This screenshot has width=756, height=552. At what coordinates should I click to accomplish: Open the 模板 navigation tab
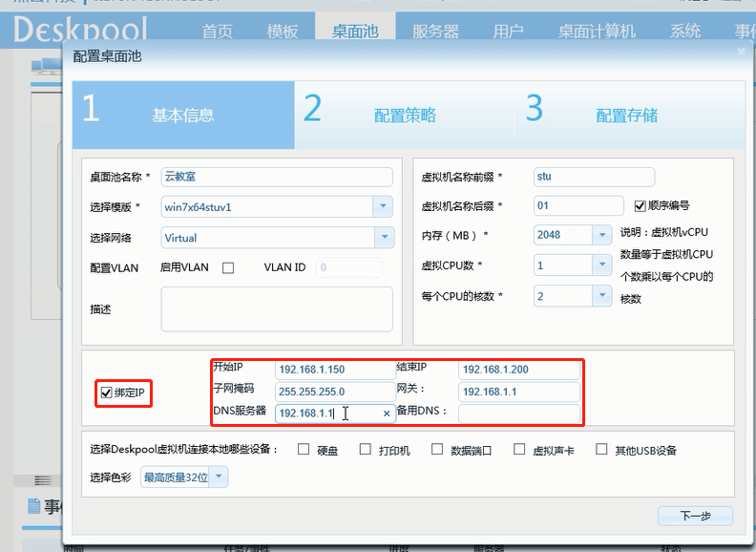(283, 32)
